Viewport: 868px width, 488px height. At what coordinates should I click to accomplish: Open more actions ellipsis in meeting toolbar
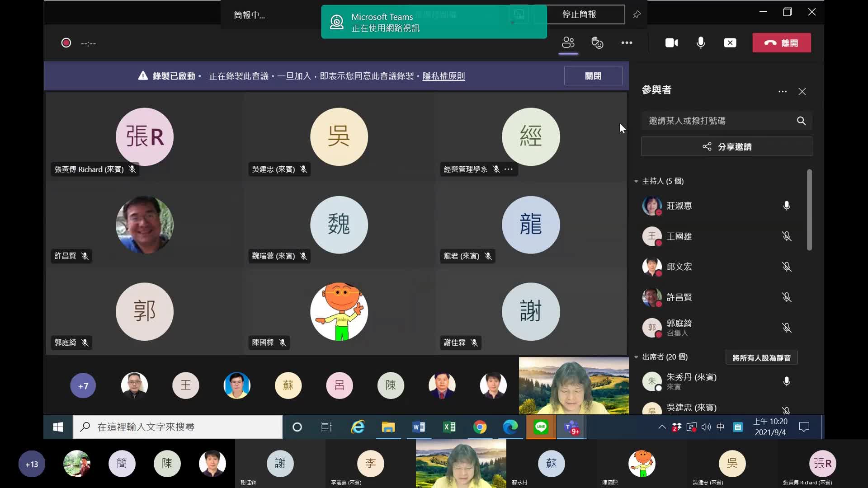(627, 43)
